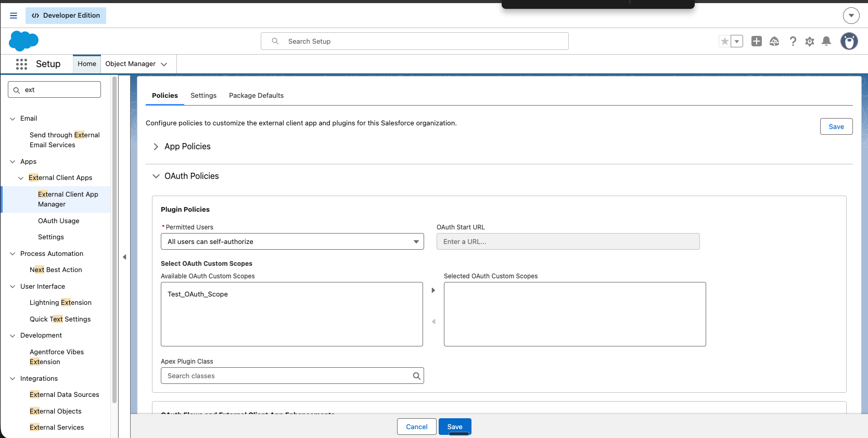Click the Trailhead guidance icon
This screenshot has width=868, height=438.
774,42
